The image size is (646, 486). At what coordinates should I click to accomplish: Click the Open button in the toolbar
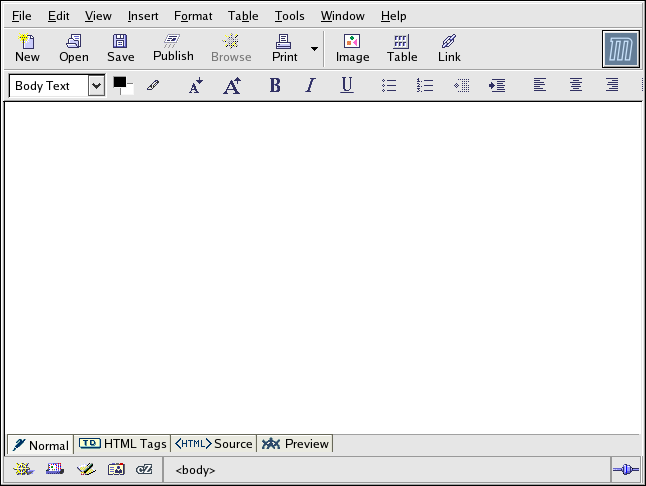click(x=74, y=47)
